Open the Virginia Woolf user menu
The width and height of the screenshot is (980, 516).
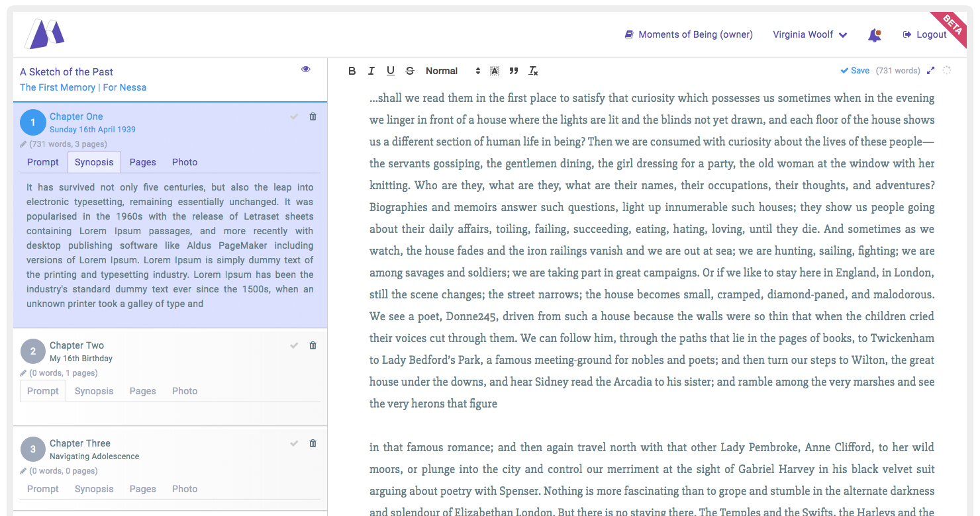pos(810,34)
